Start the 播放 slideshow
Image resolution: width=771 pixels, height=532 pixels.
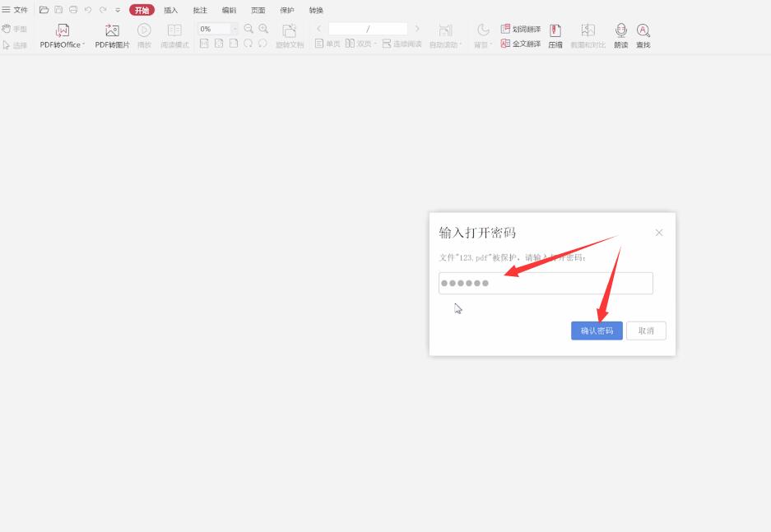coord(144,36)
